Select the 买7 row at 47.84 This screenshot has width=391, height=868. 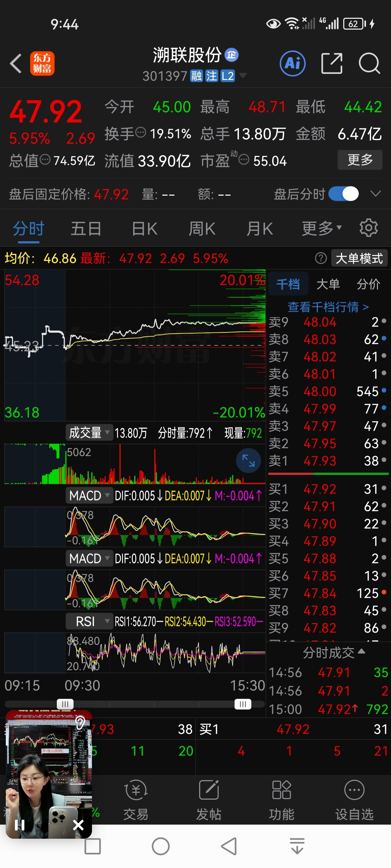point(328,593)
